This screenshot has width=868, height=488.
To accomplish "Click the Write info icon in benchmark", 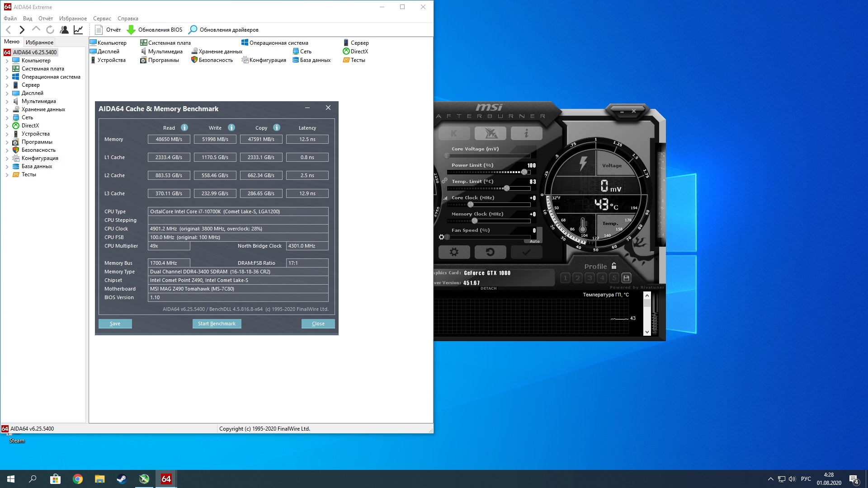I will coord(231,128).
